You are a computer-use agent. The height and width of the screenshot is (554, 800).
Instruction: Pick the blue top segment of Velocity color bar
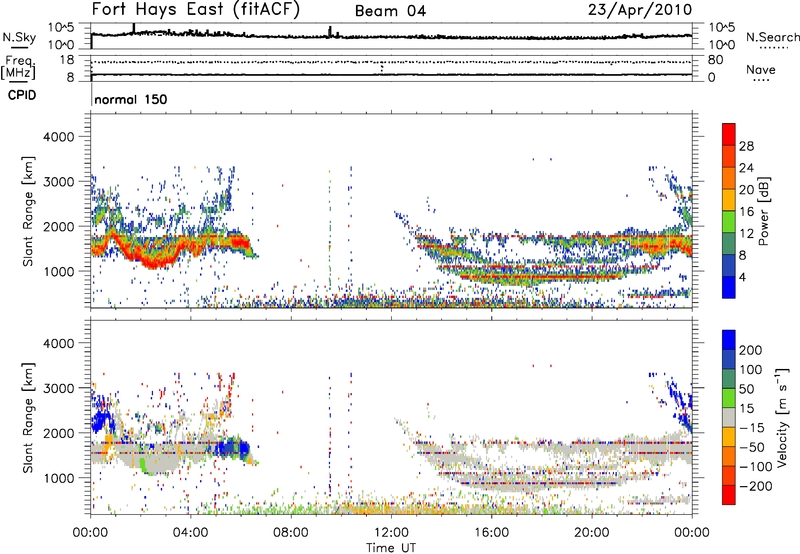[729, 340]
